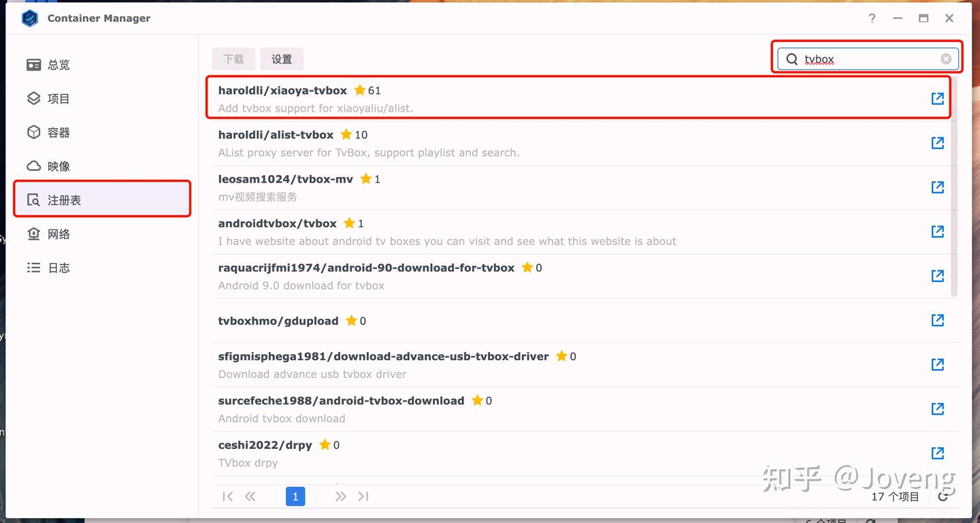Select page 1 in pagination
The width and height of the screenshot is (980, 523).
(295, 496)
